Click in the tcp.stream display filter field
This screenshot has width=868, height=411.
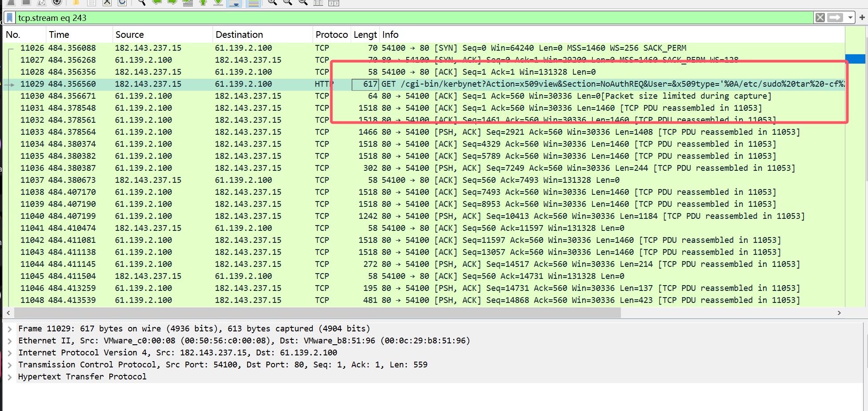click(x=400, y=18)
